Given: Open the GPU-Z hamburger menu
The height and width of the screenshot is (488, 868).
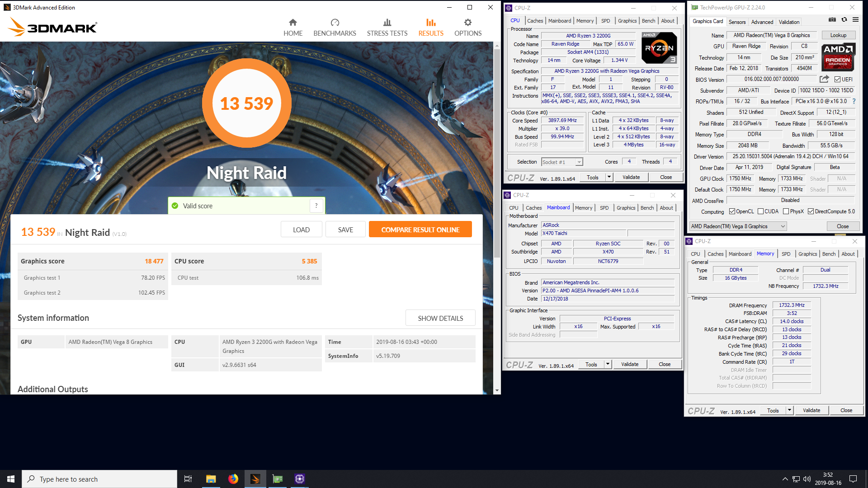Looking at the screenshot, I should (855, 20).
